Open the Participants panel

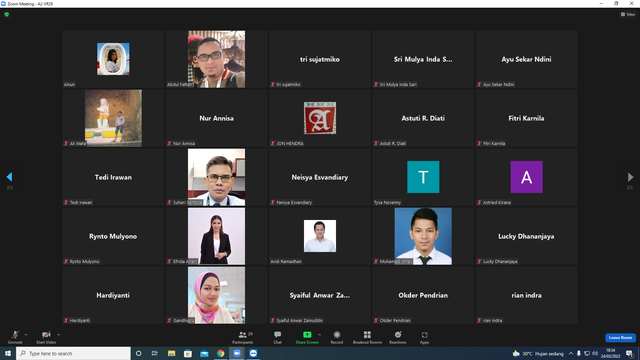243,337
